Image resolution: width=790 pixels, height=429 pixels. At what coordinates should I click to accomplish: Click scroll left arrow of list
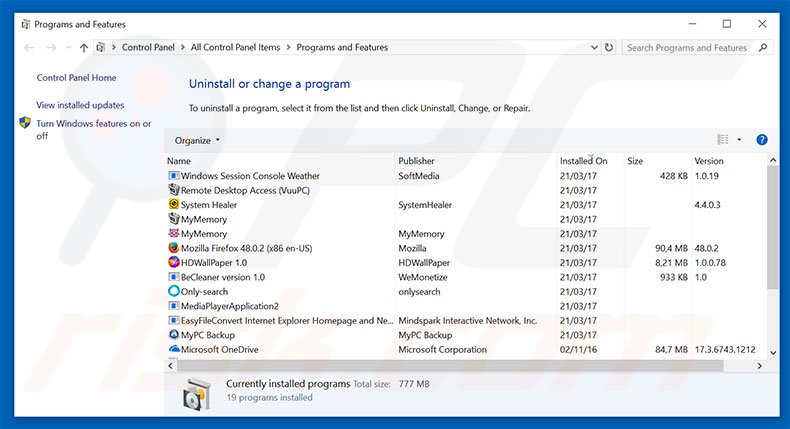[x=170, y=366]
